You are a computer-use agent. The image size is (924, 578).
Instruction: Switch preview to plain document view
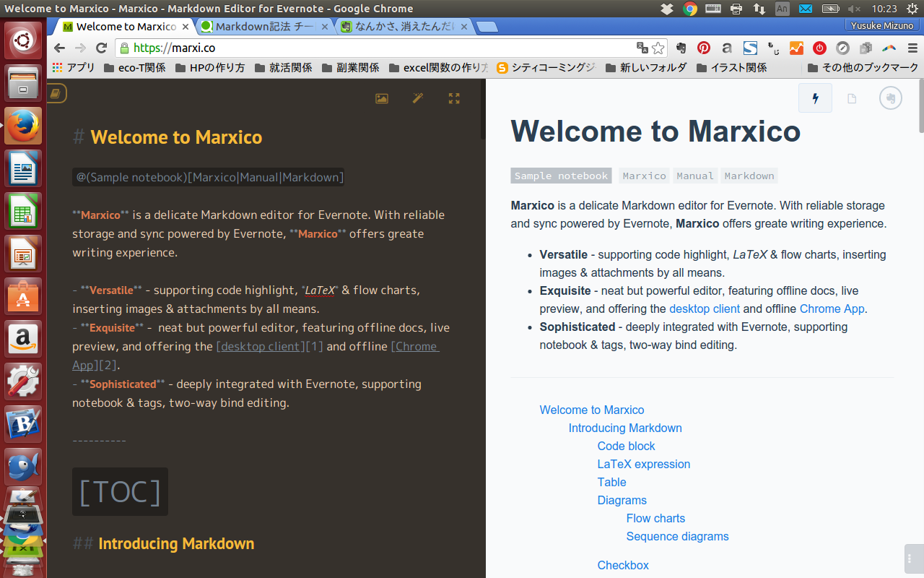point(852,98)
